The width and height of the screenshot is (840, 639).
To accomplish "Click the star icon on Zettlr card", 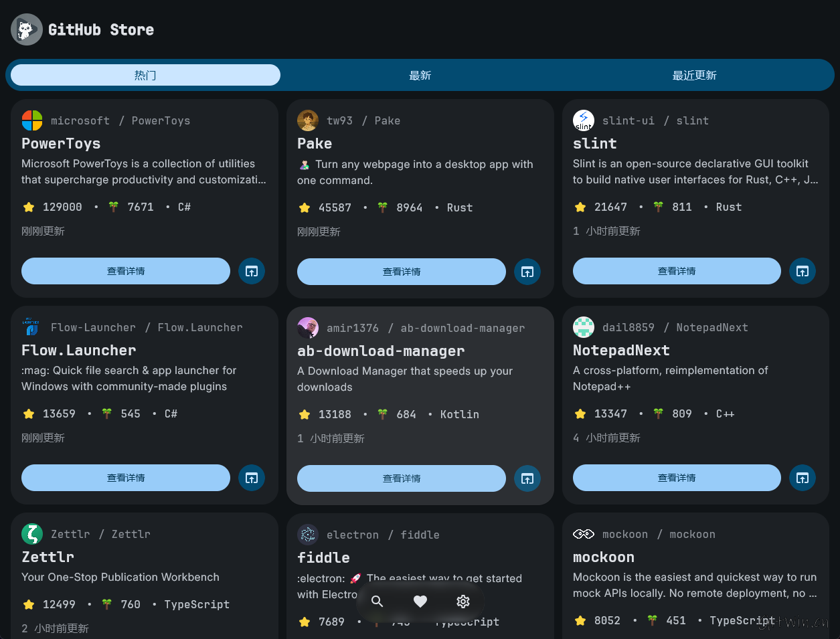I will 29,604.
